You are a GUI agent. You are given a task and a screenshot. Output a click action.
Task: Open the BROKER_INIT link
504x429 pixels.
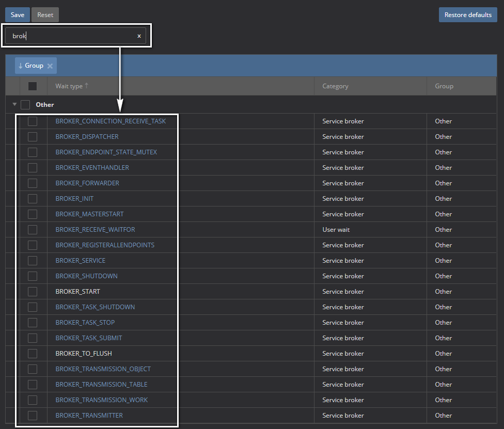point(74,199)
